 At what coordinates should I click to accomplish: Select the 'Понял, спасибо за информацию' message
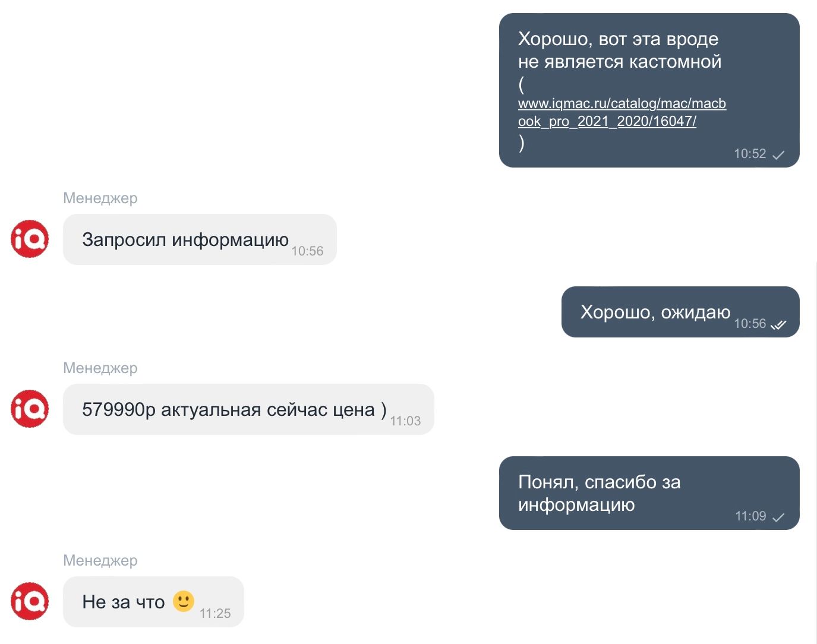pyautogui.click(x=649, y=493)
